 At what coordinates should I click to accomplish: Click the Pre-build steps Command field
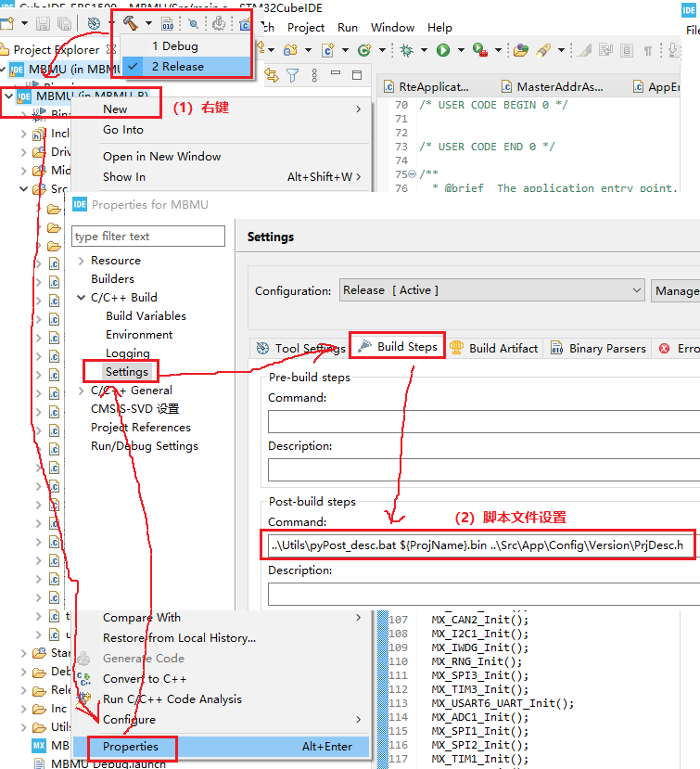tap(484, 422)
